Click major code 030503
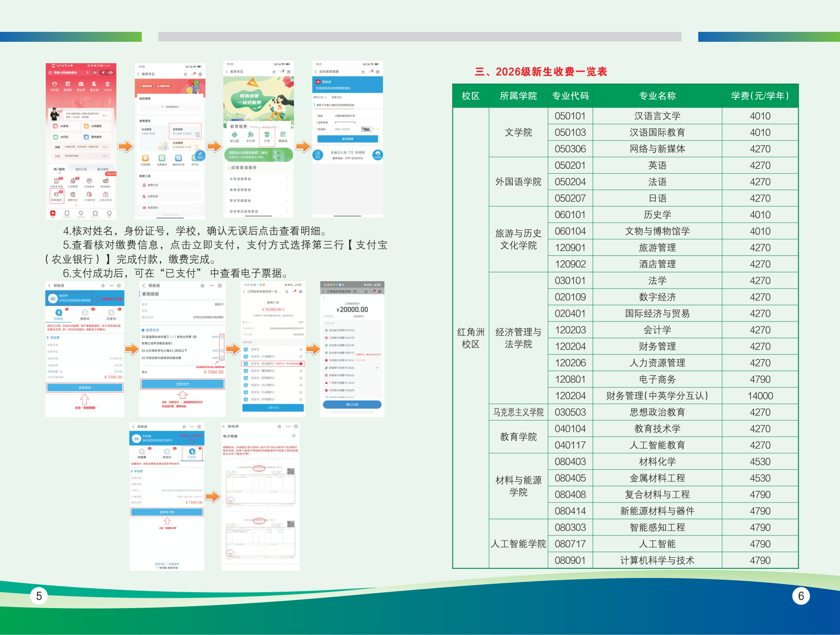The width and height of the screenshot is (840, 635). 570,412
